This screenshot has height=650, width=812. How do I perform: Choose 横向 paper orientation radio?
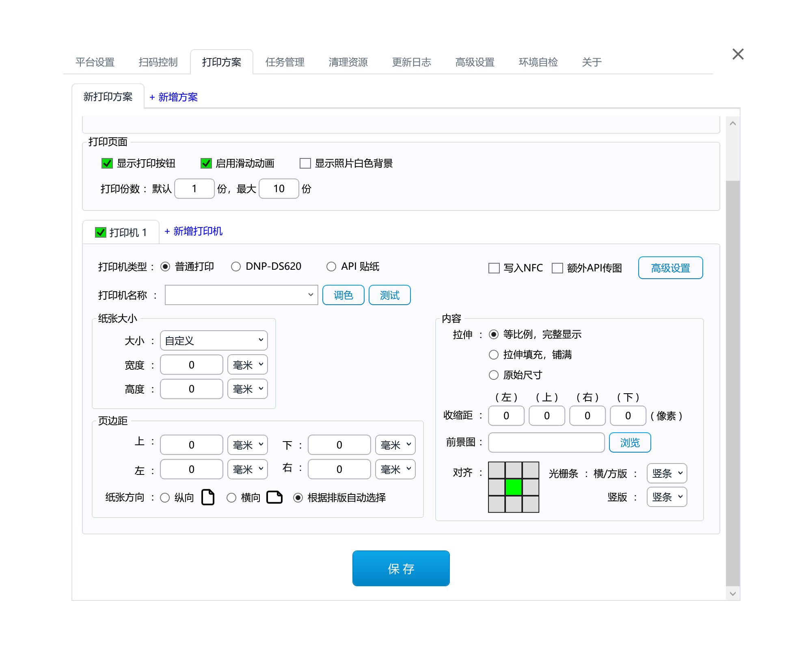tap(231, 498)
